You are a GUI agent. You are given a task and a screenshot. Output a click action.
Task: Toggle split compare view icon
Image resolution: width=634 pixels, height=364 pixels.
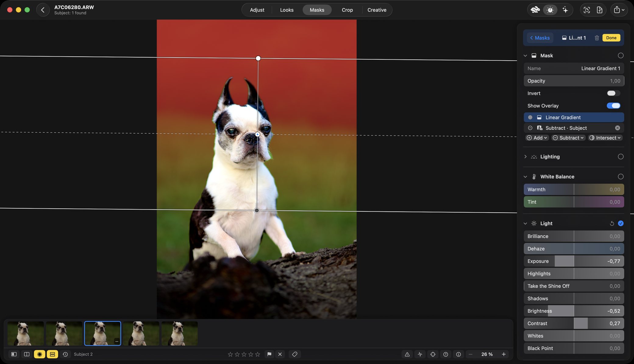(27, 354)
